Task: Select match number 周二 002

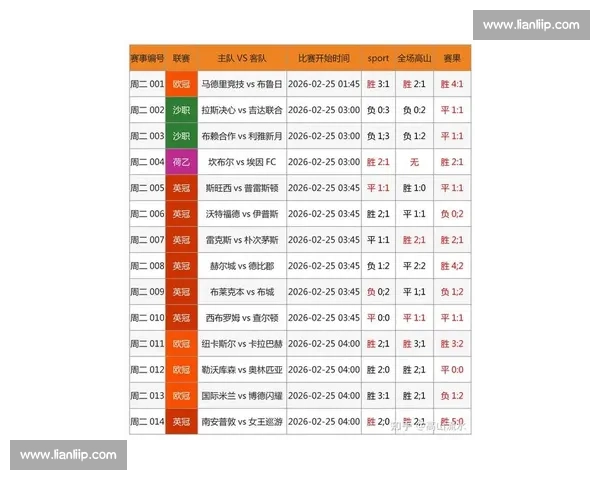Action: [x=147, y=110]
